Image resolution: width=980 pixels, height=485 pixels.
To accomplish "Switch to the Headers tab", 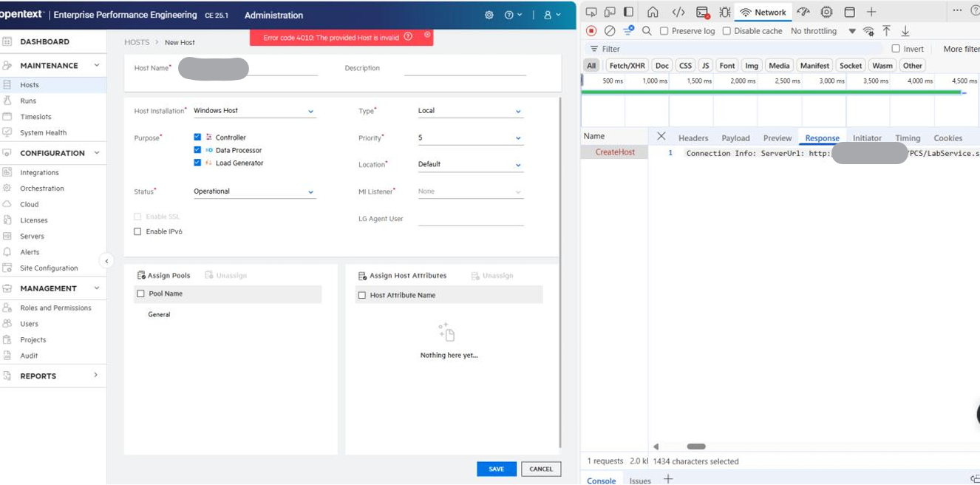I will (693, 138).
